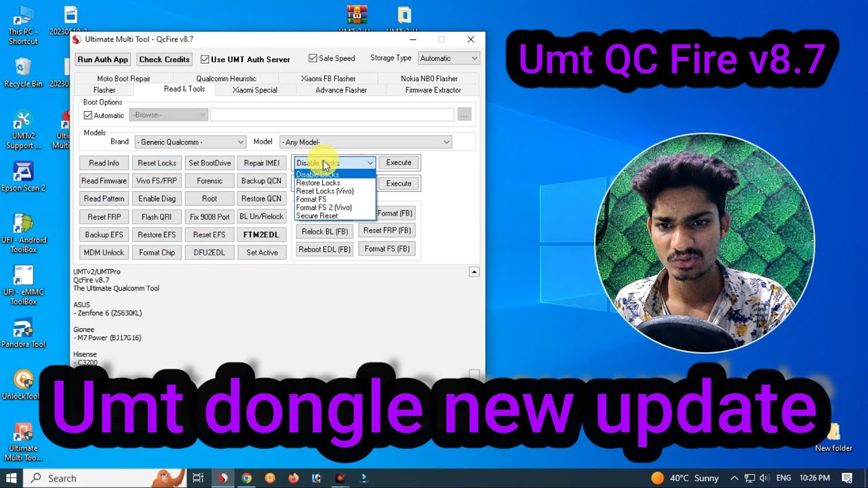This screenshot has width=868, height=488.
Task: Open This PC shortcut on desktop
Action: coord(23,24)
